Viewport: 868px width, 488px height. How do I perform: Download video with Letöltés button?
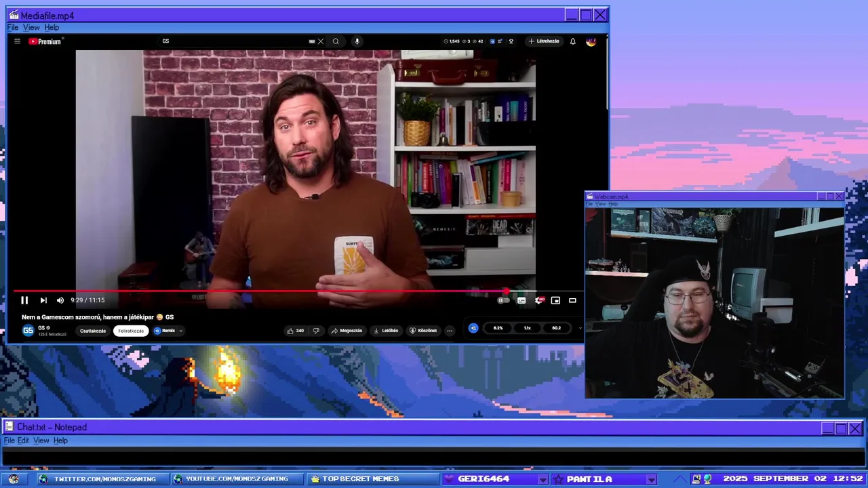tap(386, 331)
